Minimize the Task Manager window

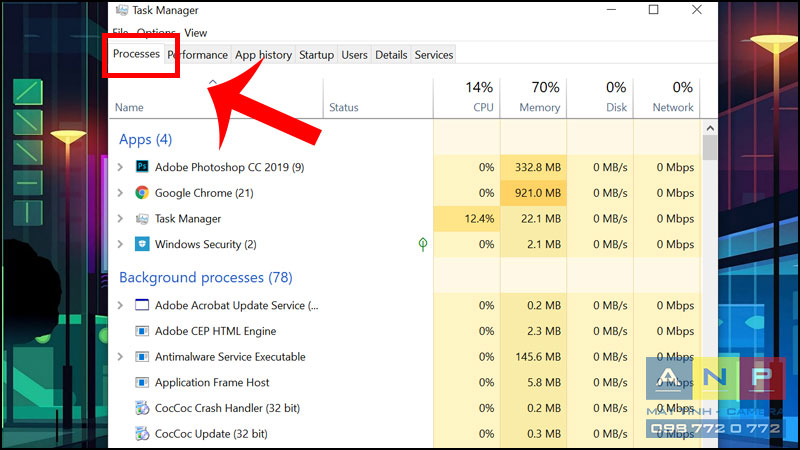pos(611,10)
